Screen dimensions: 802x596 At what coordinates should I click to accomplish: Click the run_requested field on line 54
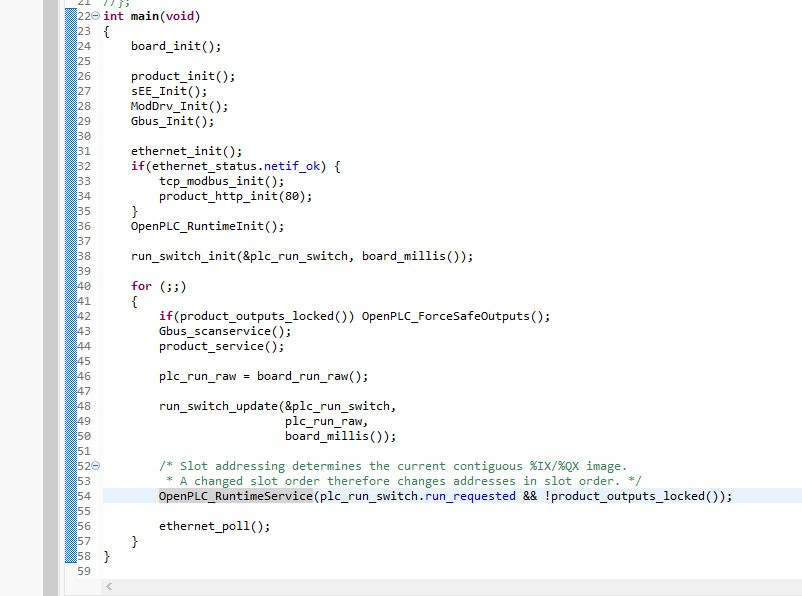coord(470,496)
